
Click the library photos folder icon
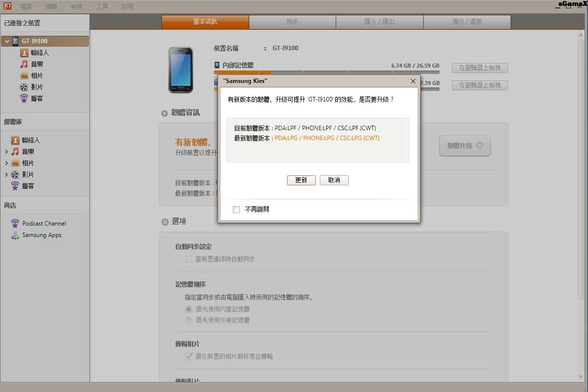pyautogui.click(x=15, y=163)
